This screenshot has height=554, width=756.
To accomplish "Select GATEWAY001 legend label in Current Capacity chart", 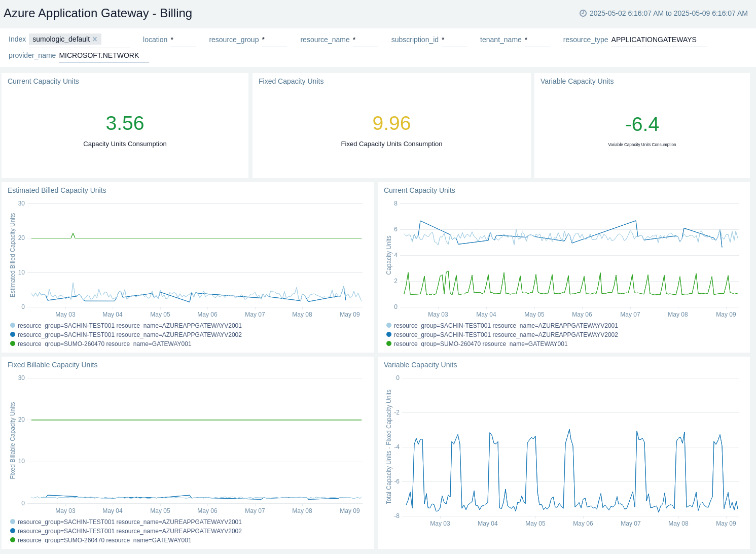I will (x=481, y=344).
